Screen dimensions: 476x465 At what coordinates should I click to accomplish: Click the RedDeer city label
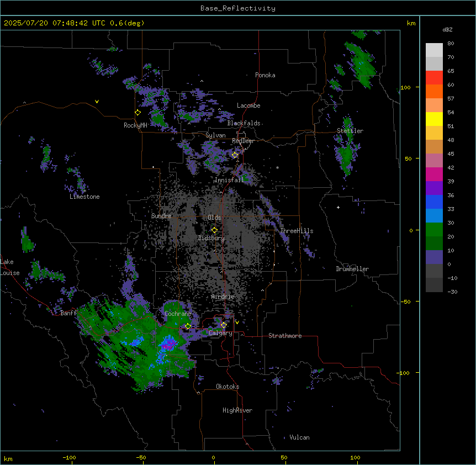coord(243,141)
